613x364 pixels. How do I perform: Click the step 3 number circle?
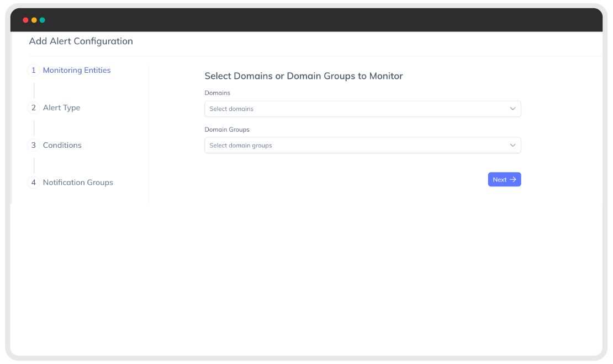point(34,145)
